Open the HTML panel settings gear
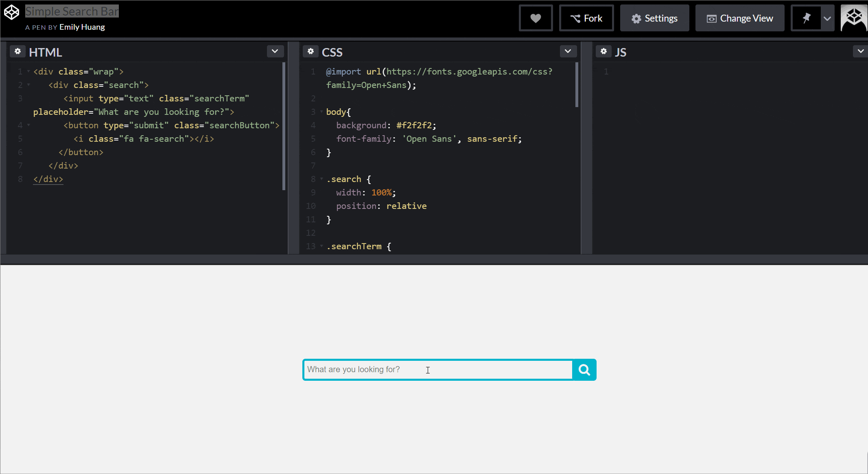Image resolution: width=868 pixels, height=474 pixels. (x=17, y=51)
